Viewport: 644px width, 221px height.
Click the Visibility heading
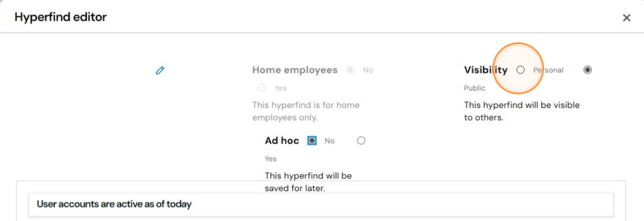point(486,69)
